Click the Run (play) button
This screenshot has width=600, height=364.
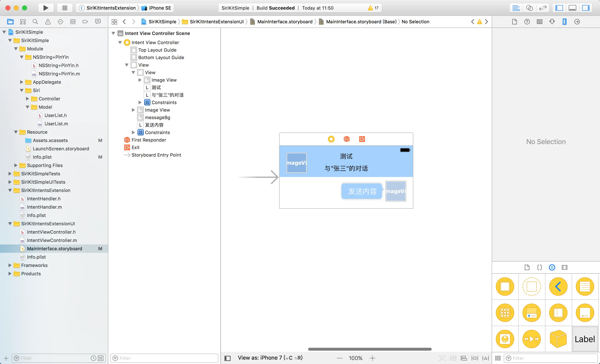click(46, 8)
